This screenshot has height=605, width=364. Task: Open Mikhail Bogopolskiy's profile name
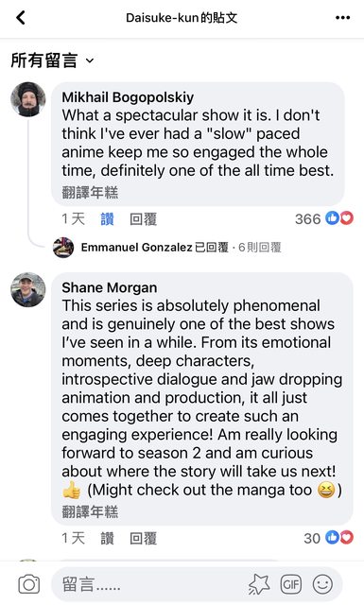click(x=128, y=97)
